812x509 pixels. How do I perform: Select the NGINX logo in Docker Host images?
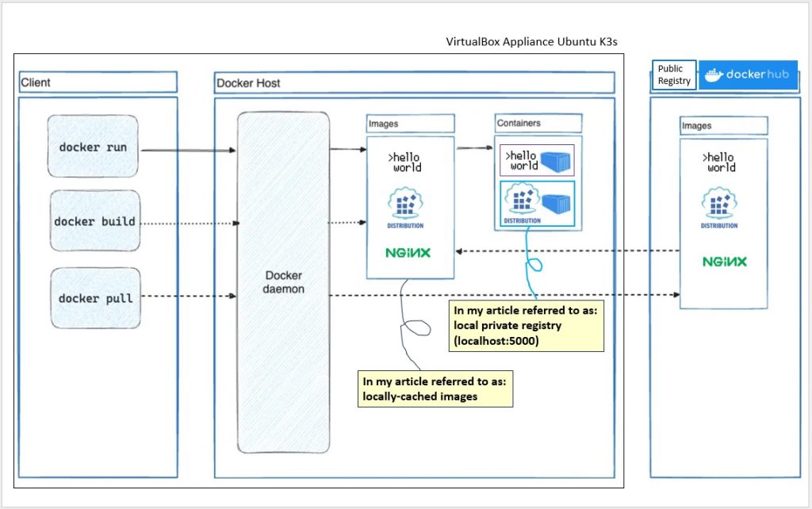coord(408,253)
